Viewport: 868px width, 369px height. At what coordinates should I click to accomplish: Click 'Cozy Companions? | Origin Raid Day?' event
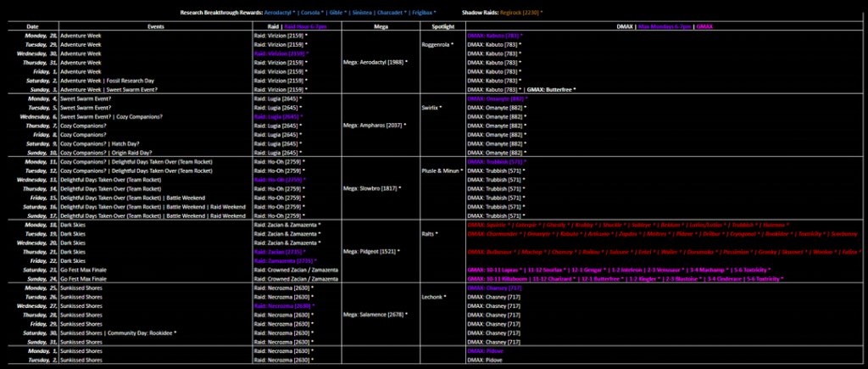pyautogui.click(x=106, y=153)
